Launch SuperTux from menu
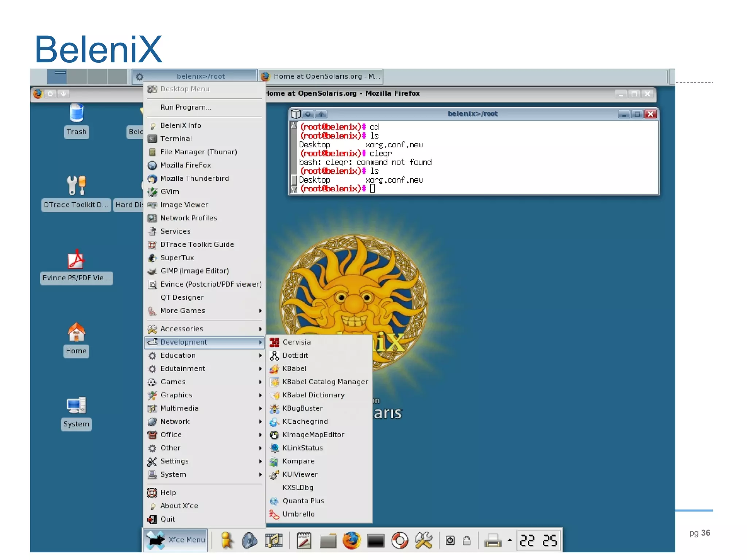This screenshot has width=747, height=560. (204, 258)
